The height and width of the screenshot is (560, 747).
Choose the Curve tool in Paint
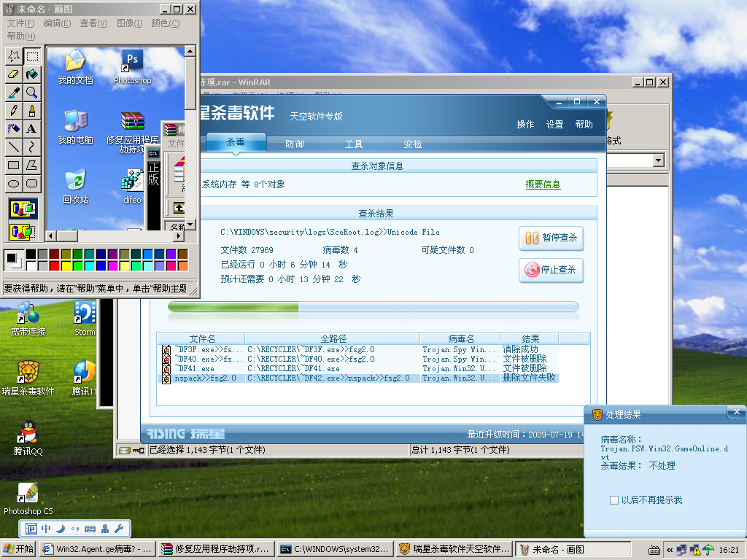pos(32,147)
